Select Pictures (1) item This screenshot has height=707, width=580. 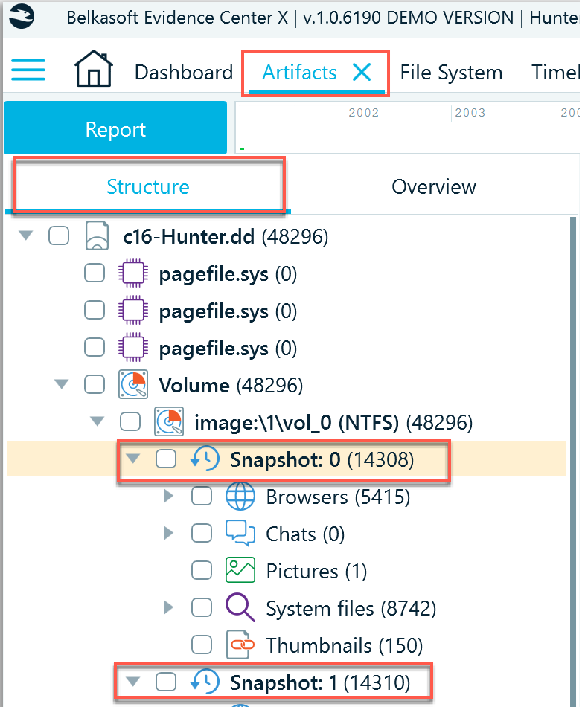click(316, 571)
